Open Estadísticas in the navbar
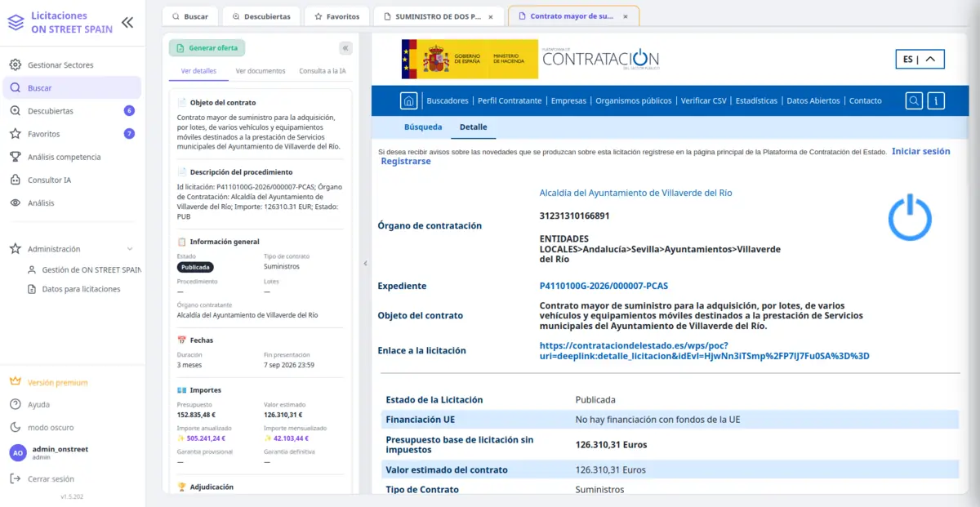This screenshot has height=507, width=980. click(x=756, y=100)
